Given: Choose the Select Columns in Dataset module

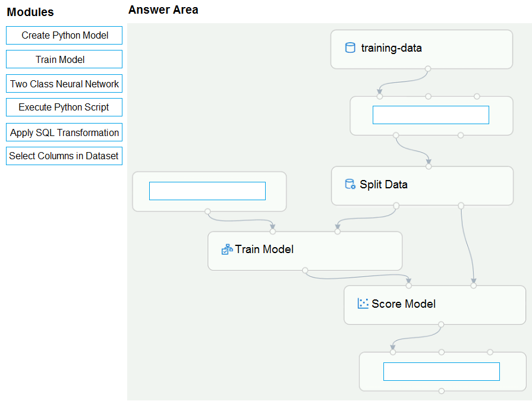Looking at the screenshot, I should click(64, 156).
